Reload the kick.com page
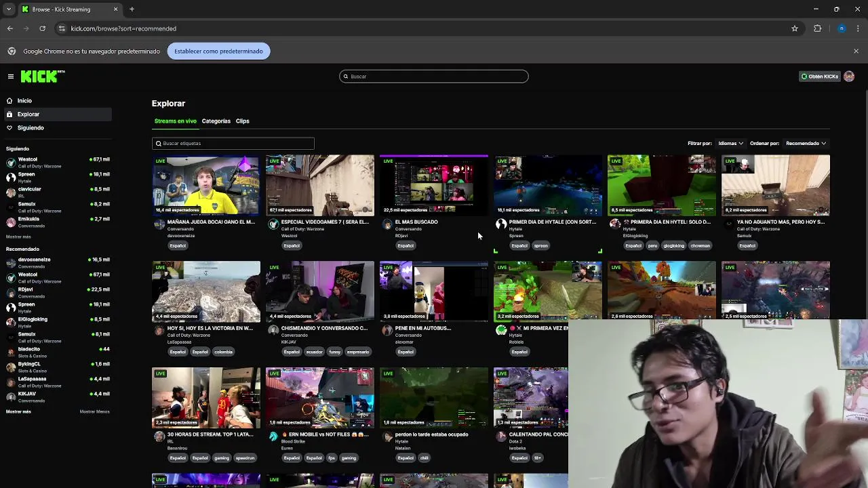Image resolution: width=868 pixels, height=488 pixels. tap(42, 28)
